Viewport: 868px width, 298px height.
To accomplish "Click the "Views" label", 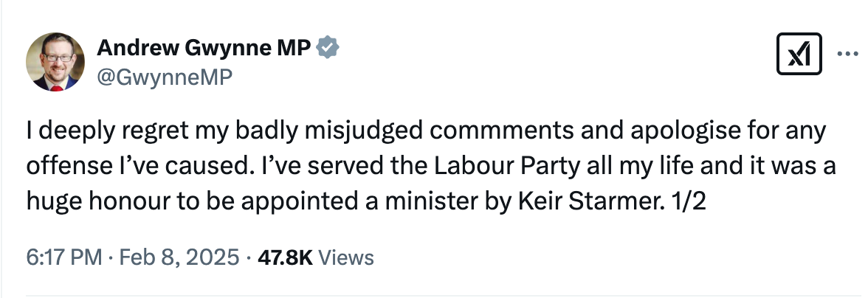I will pyautogui.click(x=348, y=257).
